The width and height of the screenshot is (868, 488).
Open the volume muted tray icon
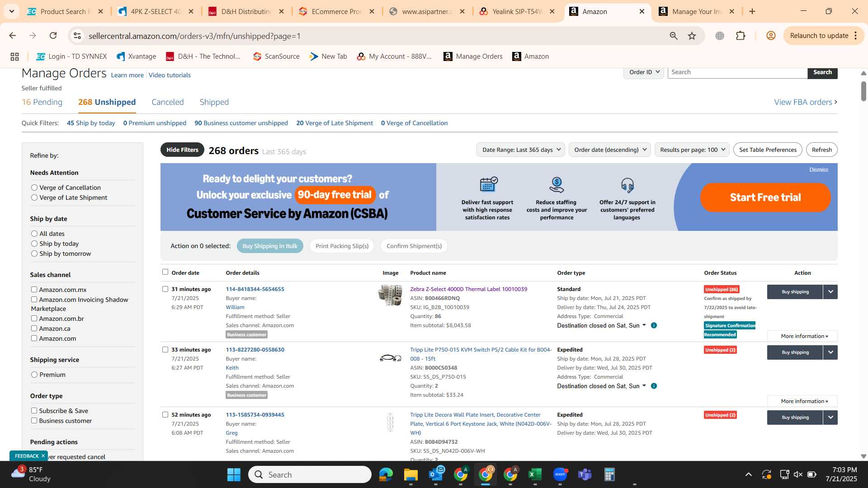pyautogui.click(x=798, y=474)
